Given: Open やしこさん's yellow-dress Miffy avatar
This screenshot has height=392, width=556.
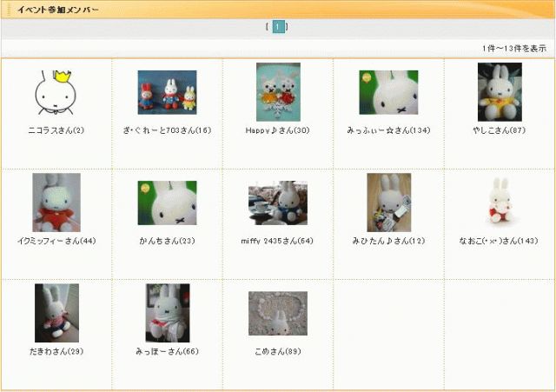Looking at the screenshot, I should [500, 92].
